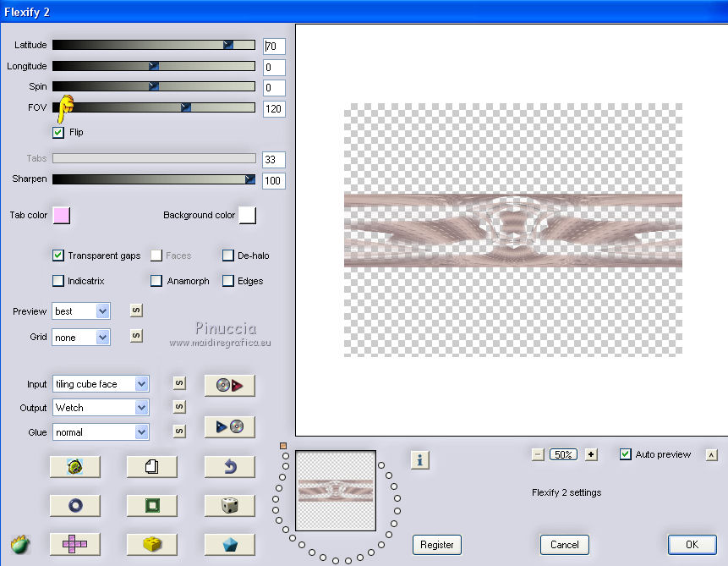Click the small orange square above dotted ring
The width and height of the screenshot is (728, 566).
coord(283,446)
